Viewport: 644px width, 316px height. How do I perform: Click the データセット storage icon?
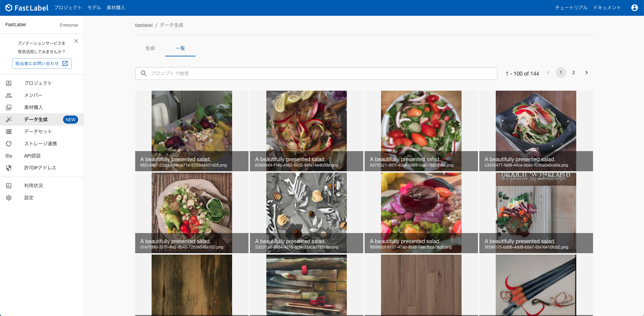click(9, 132)
